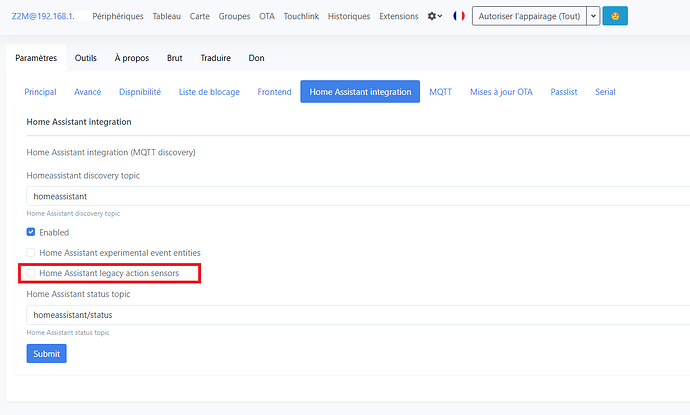This screenshot has width=690, height=415.
Task: Select Home Assistant integration sub-tab
Action: tap(360, 92)
